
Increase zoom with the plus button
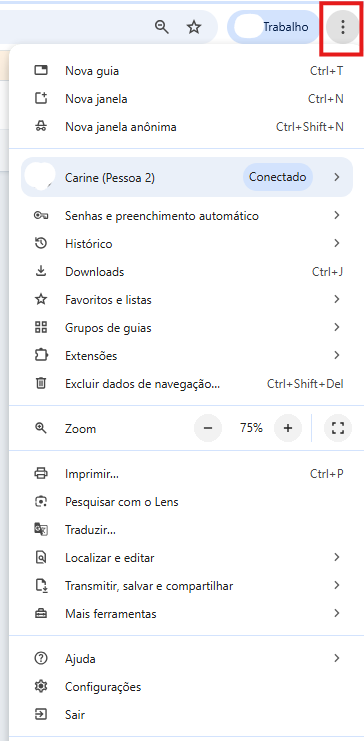point(288,429)
